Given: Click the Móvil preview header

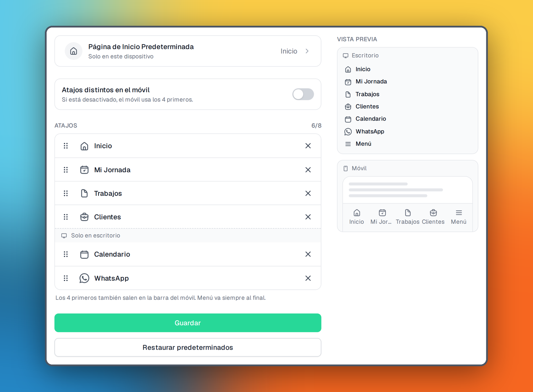Looking at the screenshot, I should click(x=355, y=169).
